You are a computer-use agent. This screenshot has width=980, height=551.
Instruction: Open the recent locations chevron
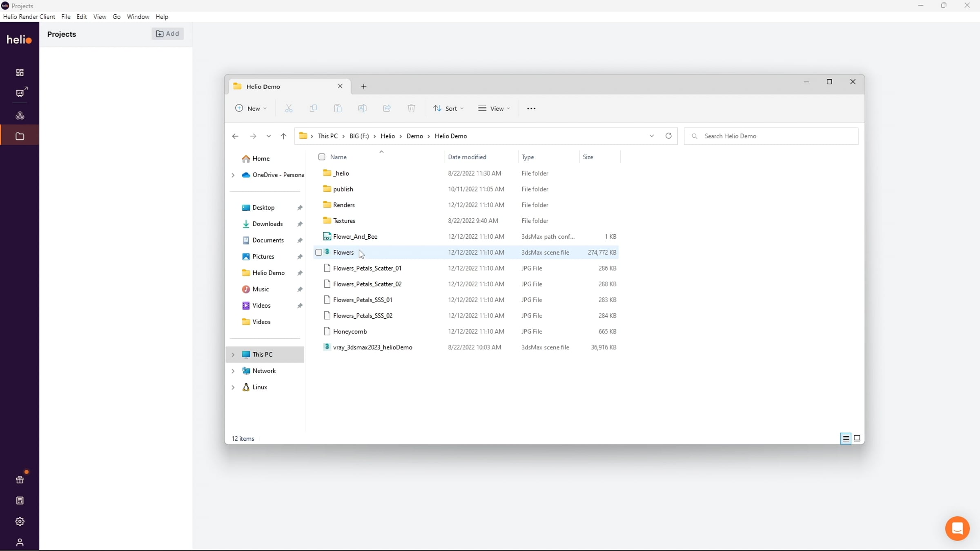pos(269,136)
